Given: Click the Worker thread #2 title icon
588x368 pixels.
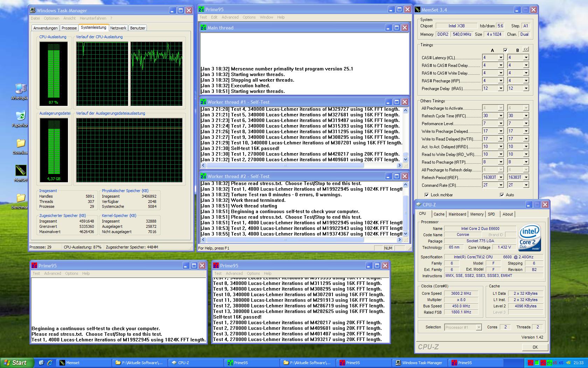Looking at the screenshot, I should coord(203,176).
